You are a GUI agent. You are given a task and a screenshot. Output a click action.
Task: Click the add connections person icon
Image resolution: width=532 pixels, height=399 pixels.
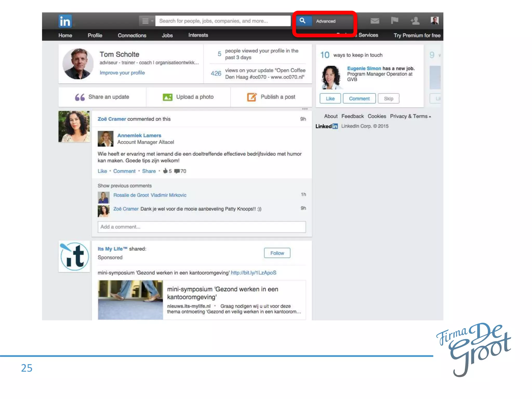[415, 21]
